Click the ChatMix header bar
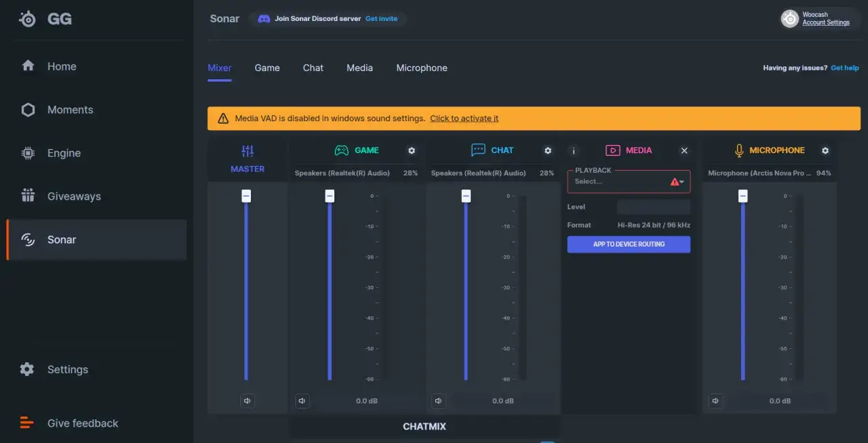This screenshot has height=443, width=868. pos(425,427)
